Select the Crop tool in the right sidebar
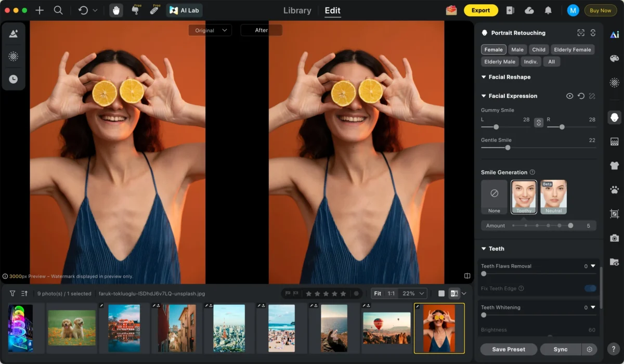624x364 pixels. pos(614,214)
